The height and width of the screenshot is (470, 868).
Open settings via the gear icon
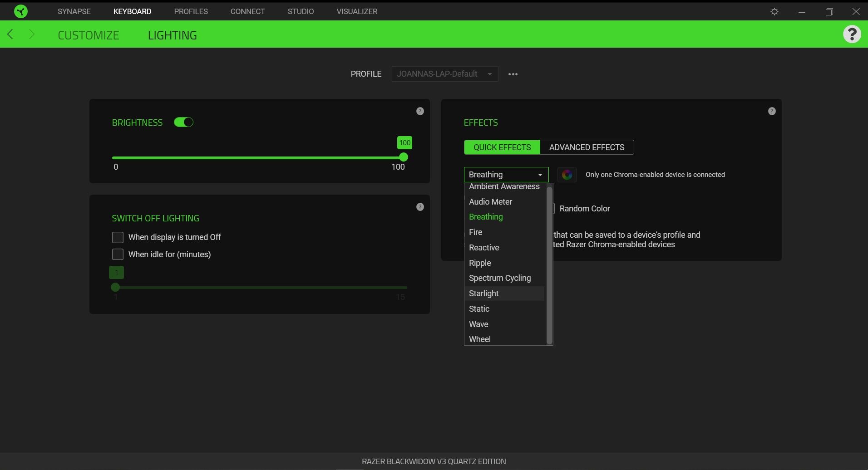point(774,12)
